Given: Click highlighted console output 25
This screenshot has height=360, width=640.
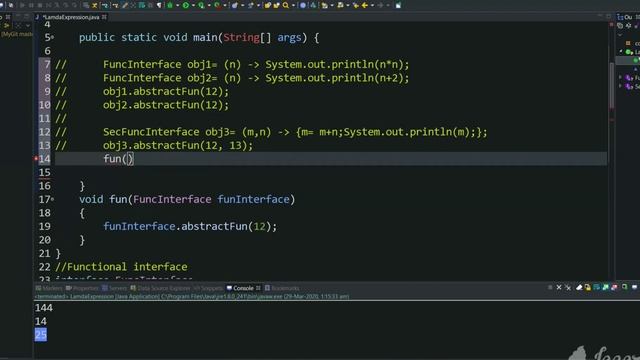Looking at the screenshot, I should [41, 335].
